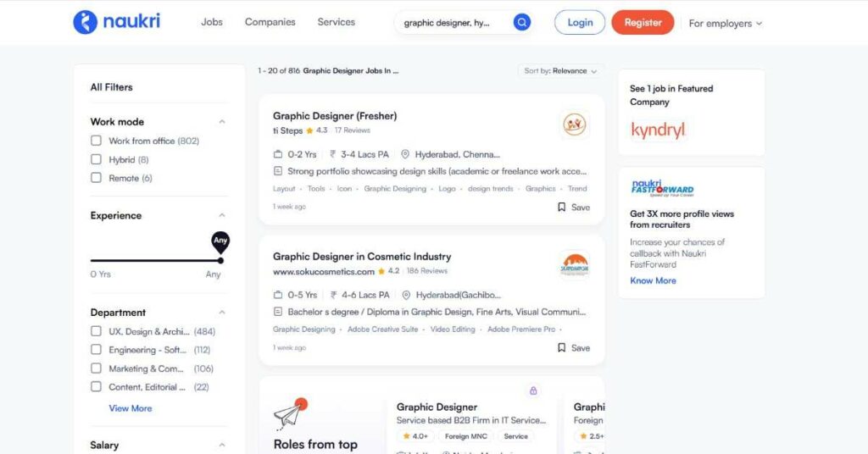Click the 'Video Editing' skill tag

pos(453,329)
